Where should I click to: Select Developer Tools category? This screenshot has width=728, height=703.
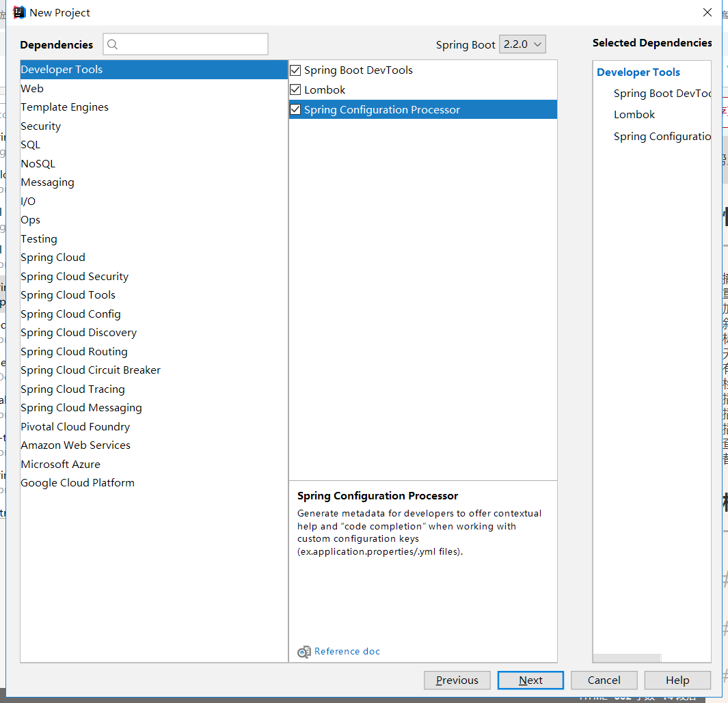coord(154,70)
